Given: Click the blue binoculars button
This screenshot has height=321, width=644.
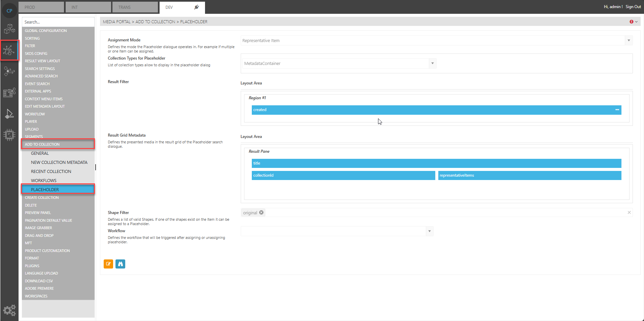Looking at the screenshot, I should (x=120, y=264).
